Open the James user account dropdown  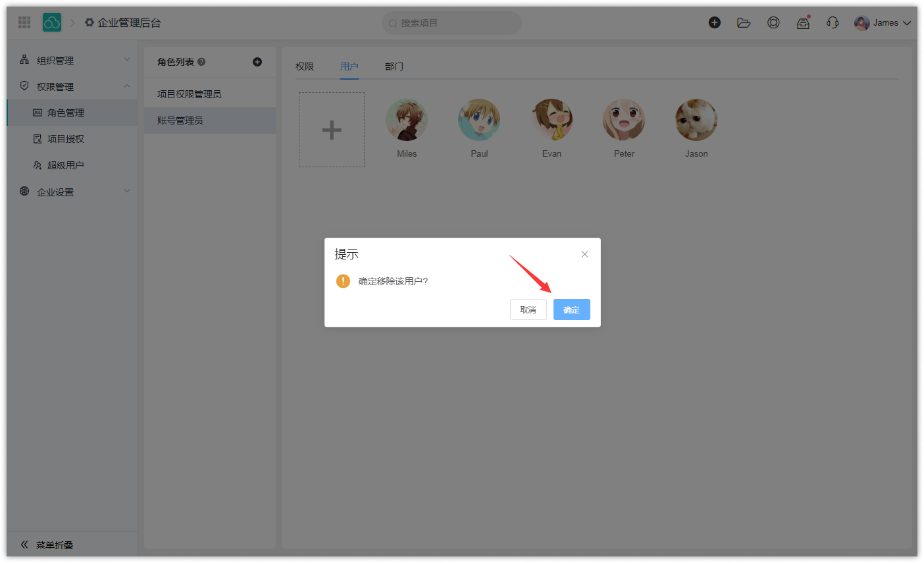click(x=883, y=23)
